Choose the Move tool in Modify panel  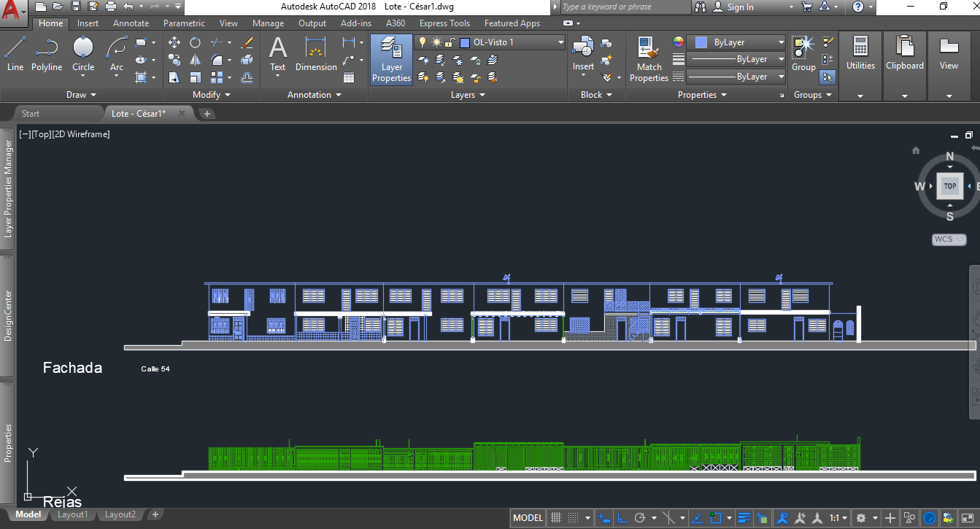tap(174, 43)
